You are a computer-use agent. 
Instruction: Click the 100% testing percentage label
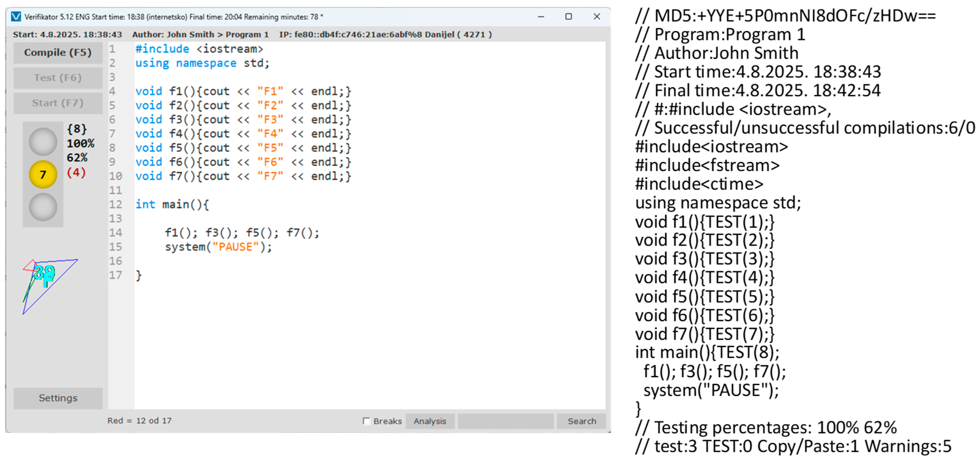(80, 144)
